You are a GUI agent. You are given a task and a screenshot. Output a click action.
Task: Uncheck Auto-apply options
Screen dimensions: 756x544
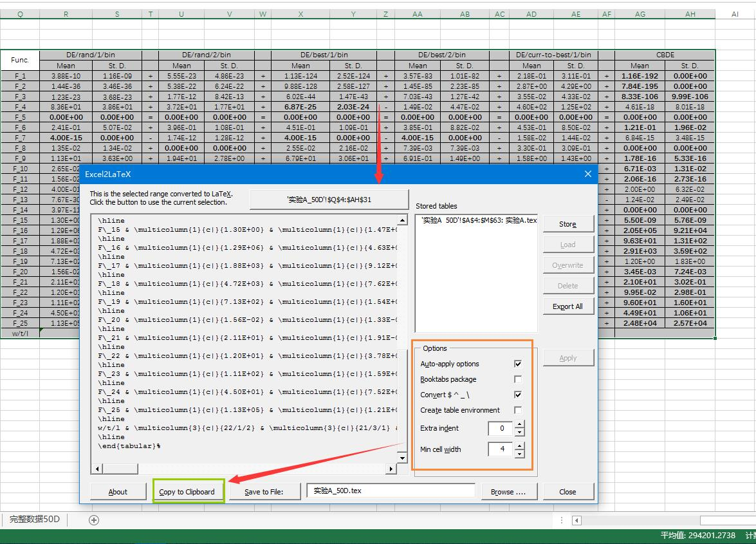coord(518,363)
